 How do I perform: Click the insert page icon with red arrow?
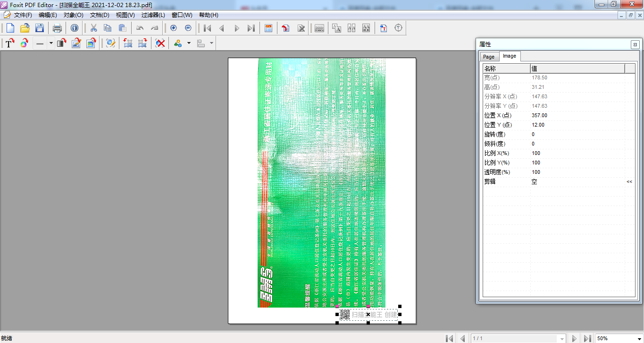[x=286, y=28]
